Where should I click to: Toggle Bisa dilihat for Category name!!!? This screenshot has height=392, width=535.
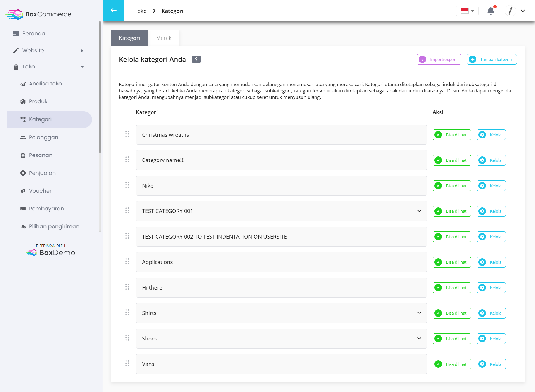[452, 160]
